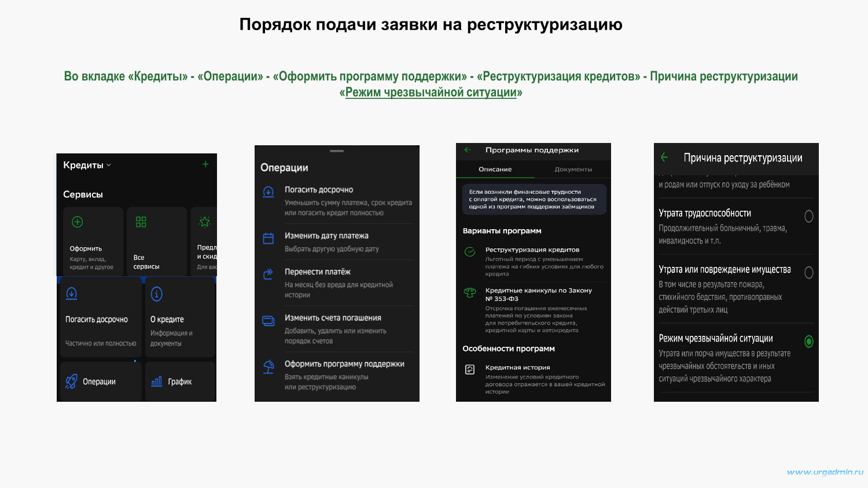This screenshot has width=868, height=488.
Task: Click the Особенности программ heading
Action: click(x=509, y=348)
